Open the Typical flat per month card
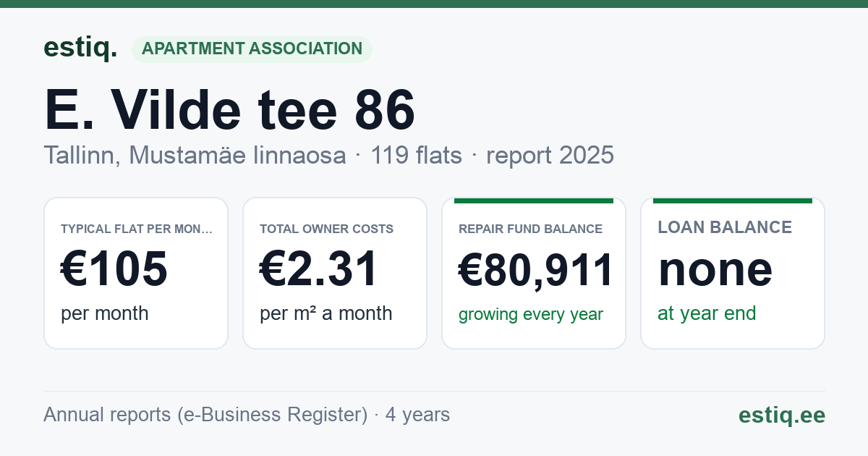Viewport: 868px width, 456px height. [136, 273]
